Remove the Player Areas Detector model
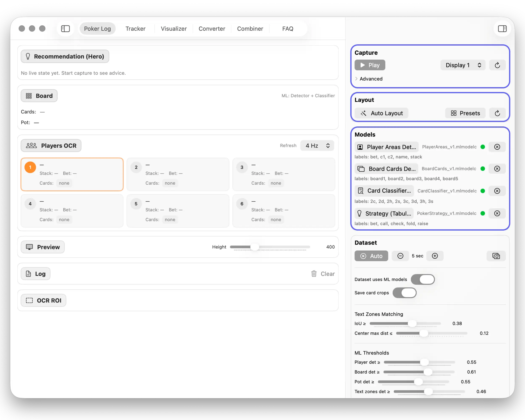The width and height of the screenshot is (525, 420). 497,147
